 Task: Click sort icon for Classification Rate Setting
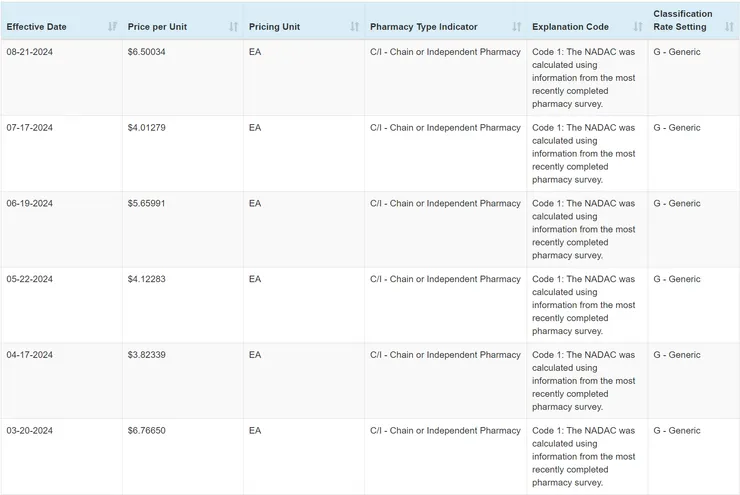[729, 27]
